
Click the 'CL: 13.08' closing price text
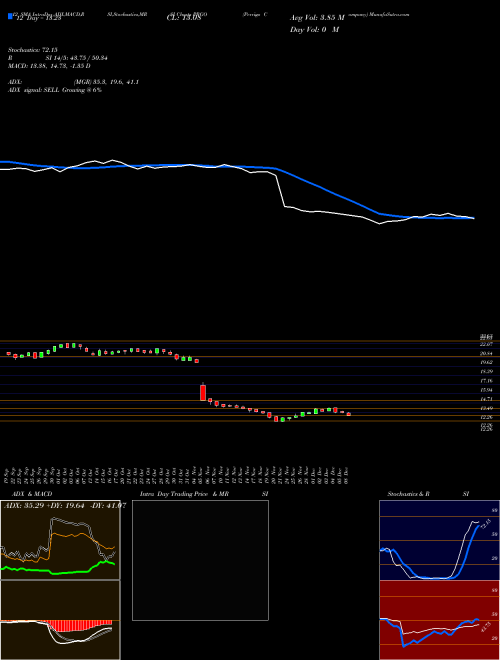tap(184, 18)
